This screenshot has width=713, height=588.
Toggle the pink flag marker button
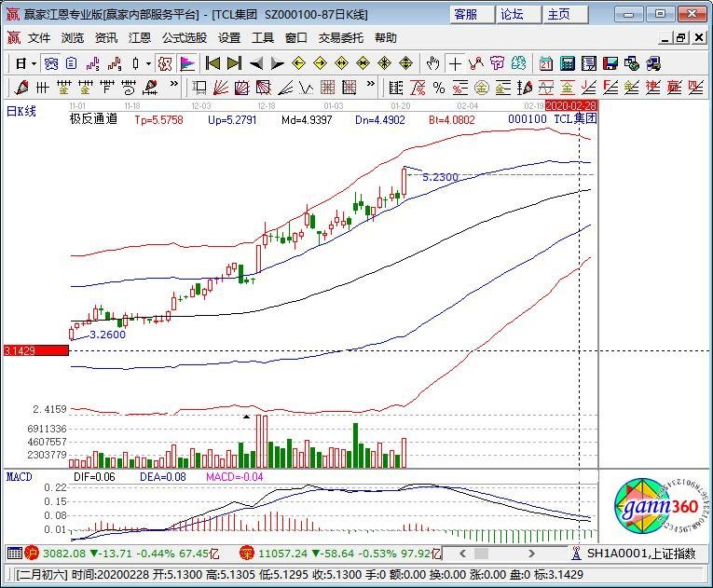(187, 63)
